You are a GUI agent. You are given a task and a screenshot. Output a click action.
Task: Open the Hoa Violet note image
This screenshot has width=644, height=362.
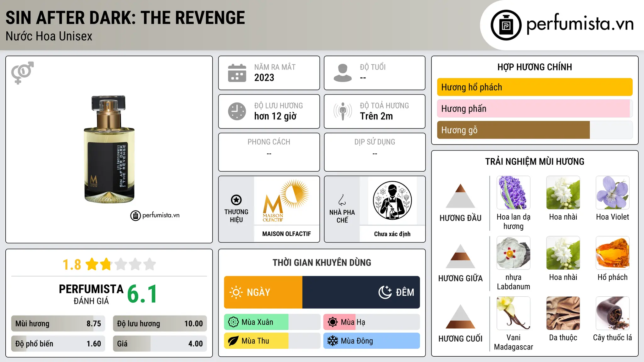click(x=613, y=193)
